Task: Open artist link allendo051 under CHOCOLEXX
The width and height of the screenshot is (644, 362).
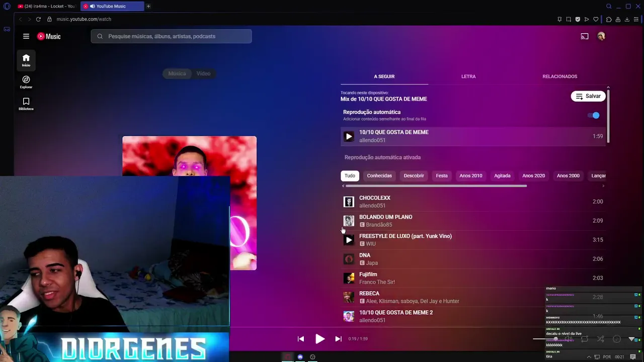Action: [x=372, y=206]
